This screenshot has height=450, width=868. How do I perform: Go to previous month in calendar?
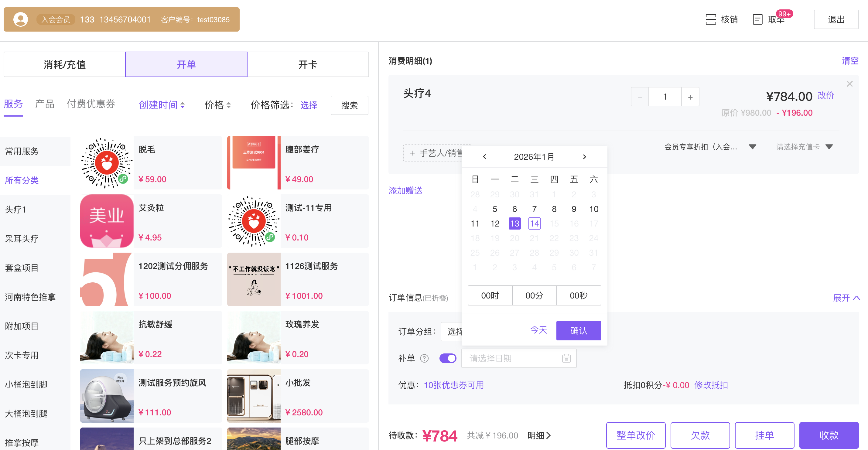point(484,157)
